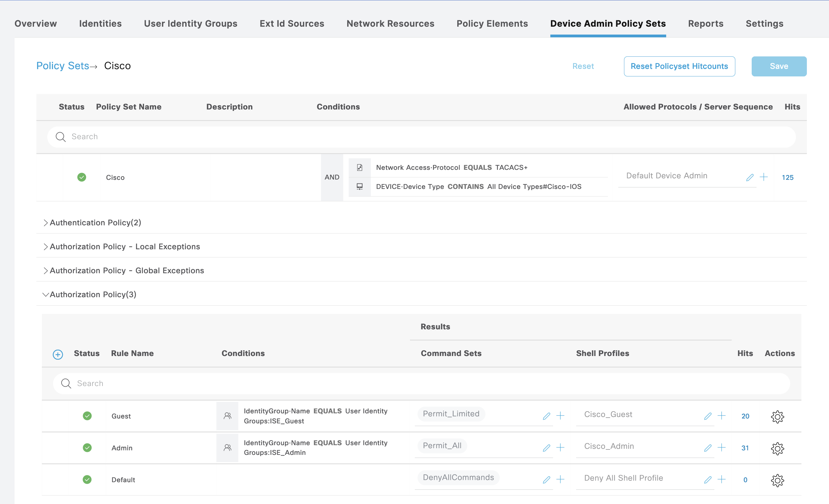829x504 pixels.
Task: Edit Cisco_Guest shell profile pencil icon
Action: [708, 416]
